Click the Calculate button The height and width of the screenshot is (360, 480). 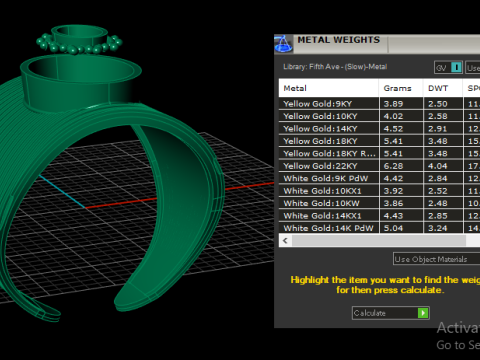(390, 313)
